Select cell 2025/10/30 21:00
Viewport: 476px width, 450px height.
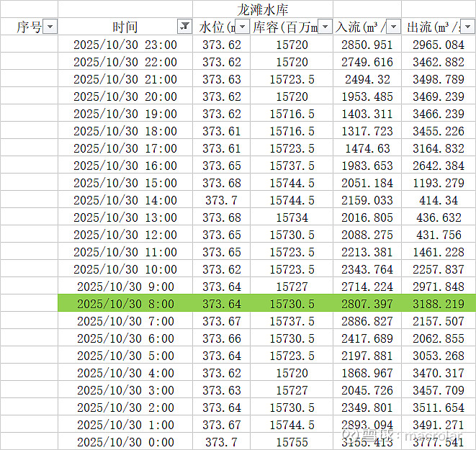click(x=125, y=79)
